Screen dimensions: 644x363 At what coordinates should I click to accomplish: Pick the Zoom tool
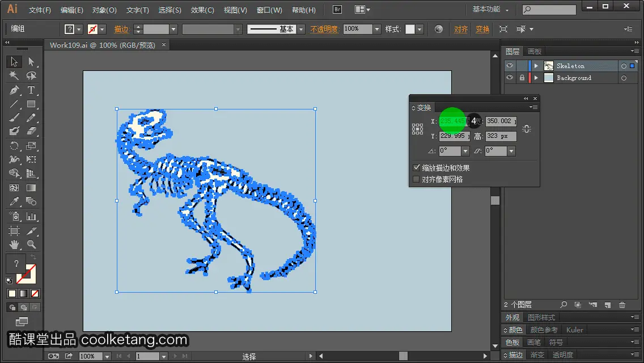(x=31, y=244)
